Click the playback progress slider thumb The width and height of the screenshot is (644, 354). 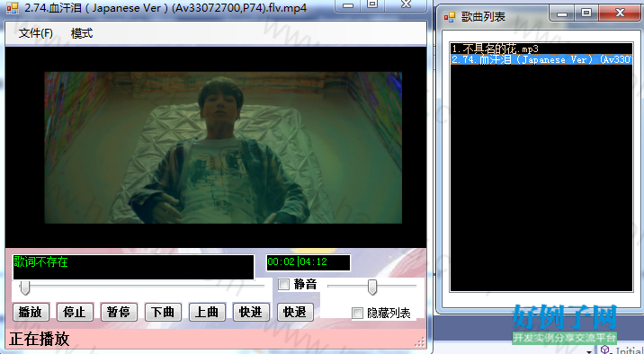tap(25, 287)
